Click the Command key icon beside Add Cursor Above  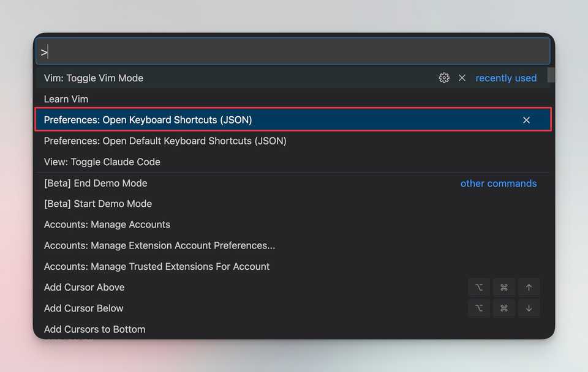503,287
